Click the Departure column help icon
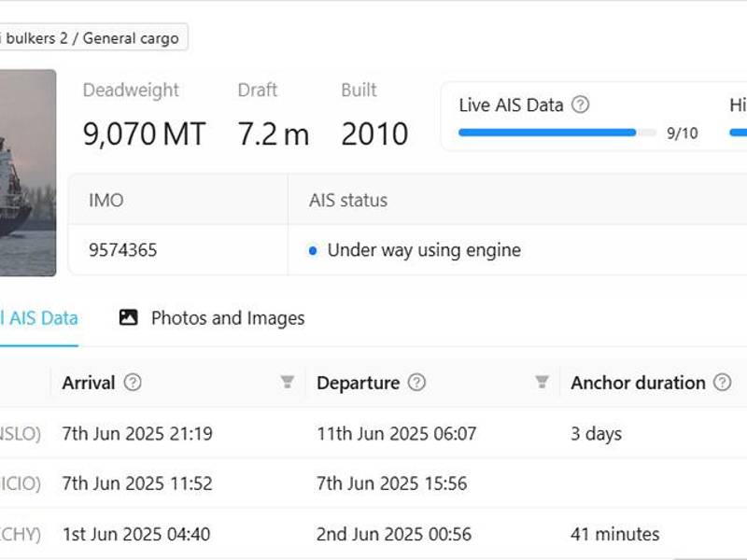747x560 pixels. coord(417,383)
